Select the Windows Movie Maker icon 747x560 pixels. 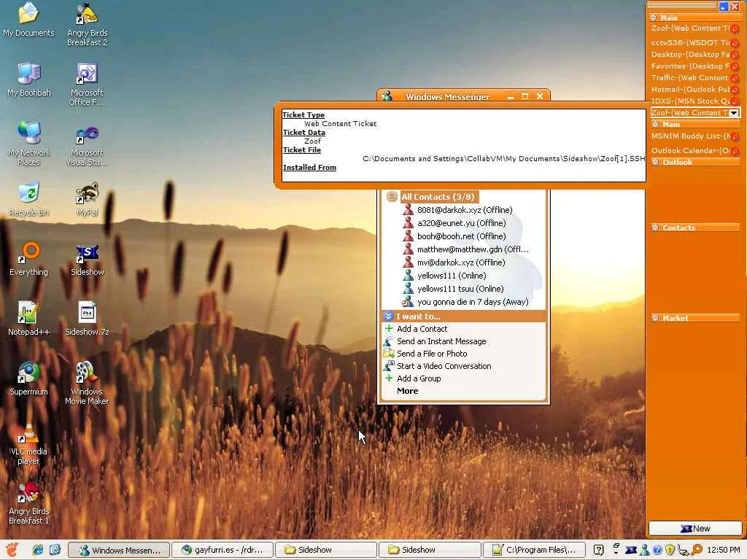click(x=87, y=384)
